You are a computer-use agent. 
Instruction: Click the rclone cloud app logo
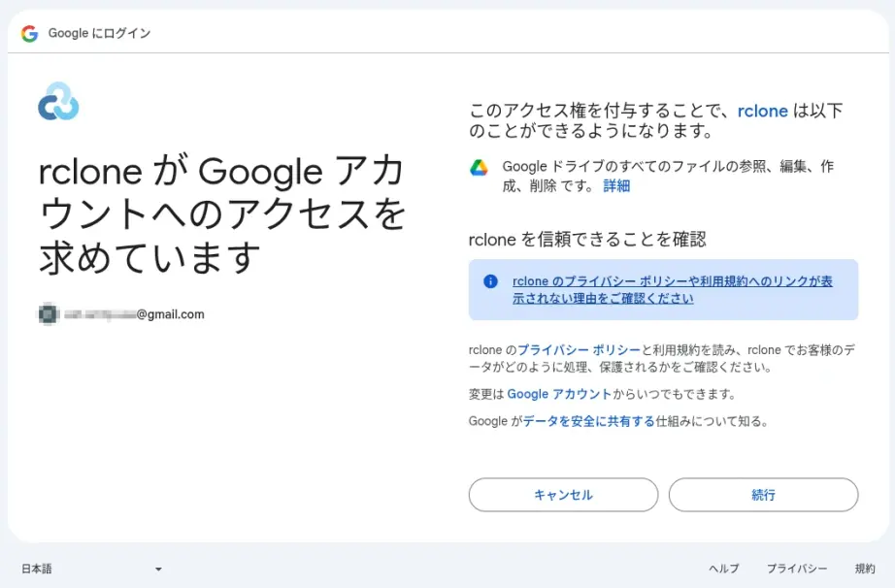tap(59, 102)
